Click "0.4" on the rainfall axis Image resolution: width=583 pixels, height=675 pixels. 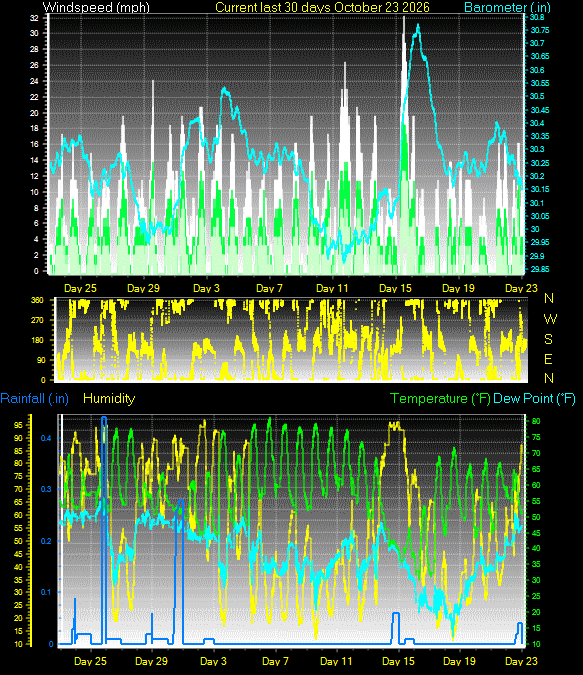(x=46, y=438)
